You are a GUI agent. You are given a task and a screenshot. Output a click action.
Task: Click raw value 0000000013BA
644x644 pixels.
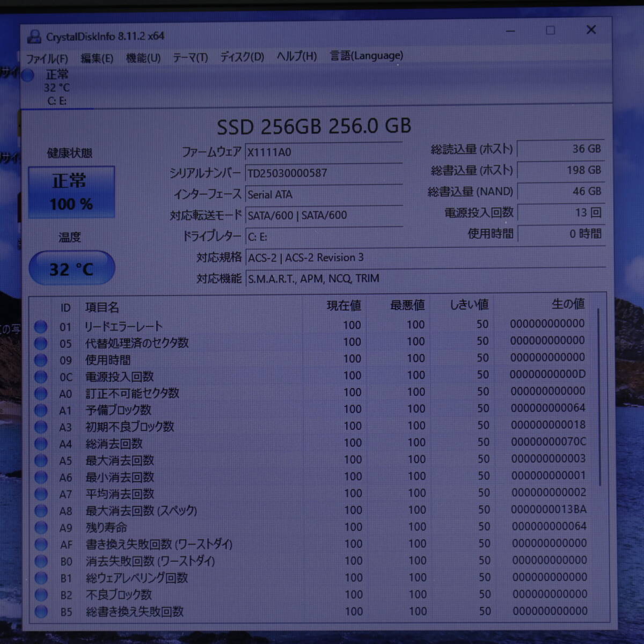[x=549, y=509]
